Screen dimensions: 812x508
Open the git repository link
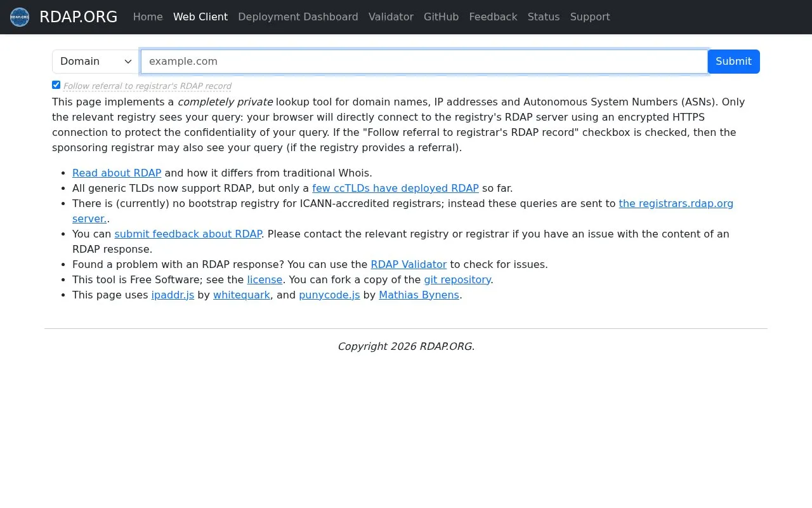tap(457, 279)
